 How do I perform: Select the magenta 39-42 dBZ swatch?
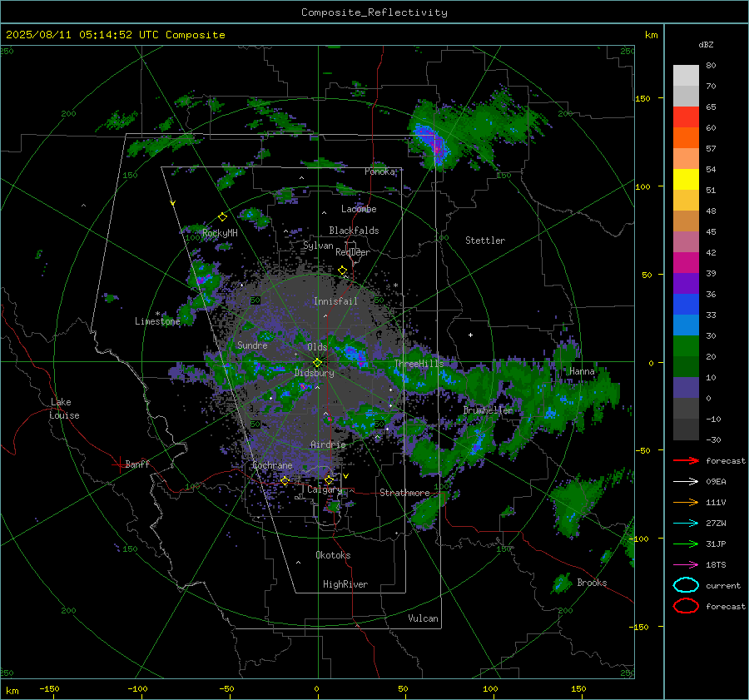coord(686,262)
